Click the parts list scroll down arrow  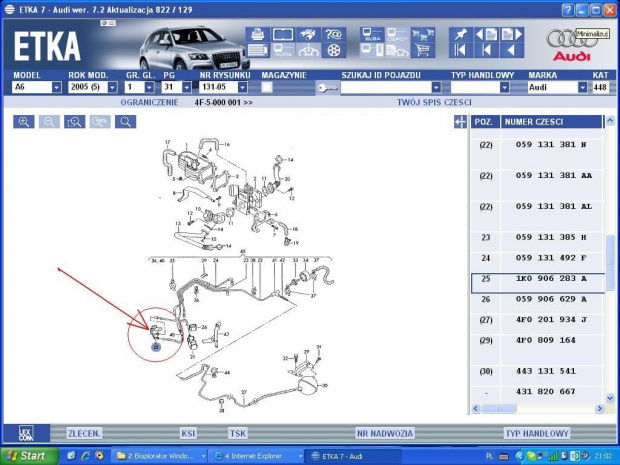coord(611,398)
